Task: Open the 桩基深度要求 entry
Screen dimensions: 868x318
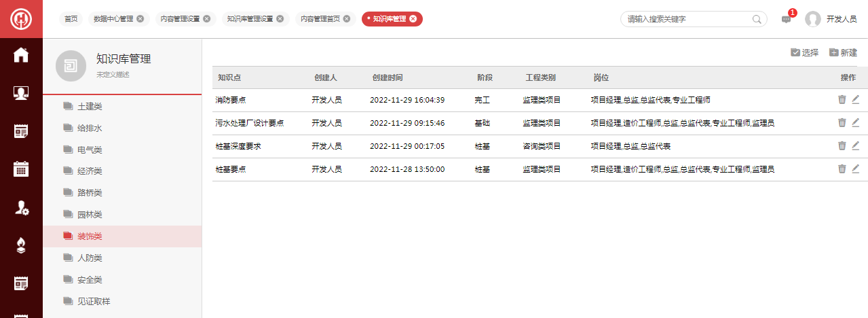Action: [x=238, y=146]
